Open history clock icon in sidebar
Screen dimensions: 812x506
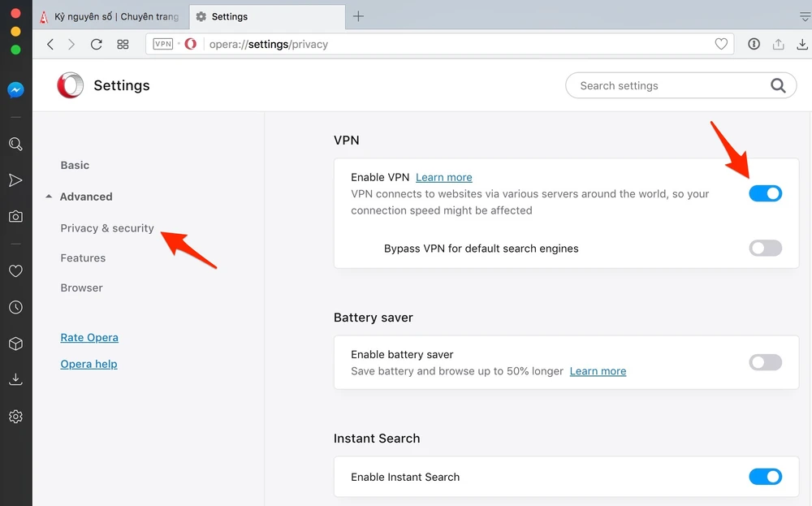click(15, 308)
